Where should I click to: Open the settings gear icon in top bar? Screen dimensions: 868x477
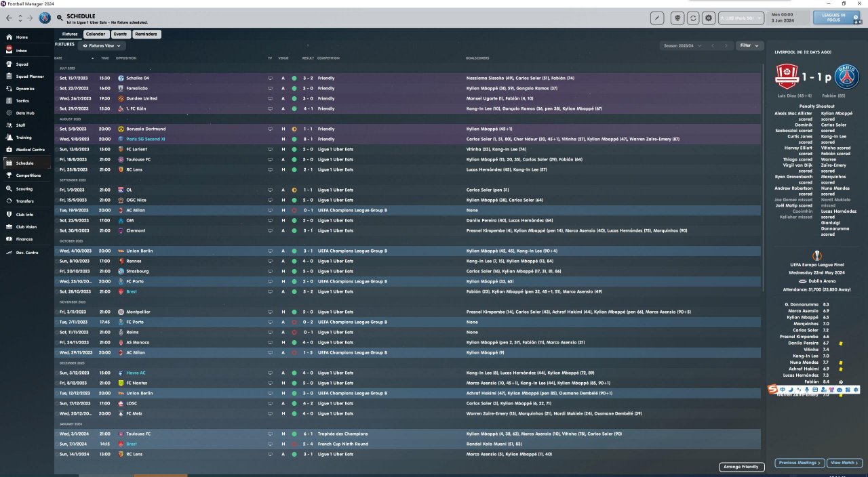point(709,18)
